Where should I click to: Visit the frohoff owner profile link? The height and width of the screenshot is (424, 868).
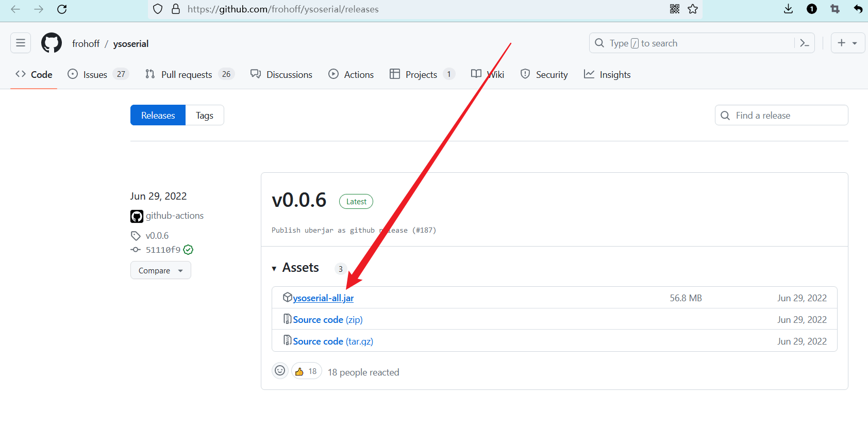tap(86, 44)
